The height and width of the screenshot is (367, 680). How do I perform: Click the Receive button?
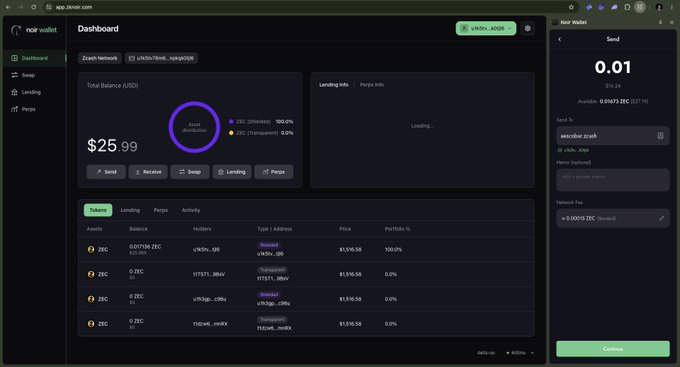tap(148, 172)
